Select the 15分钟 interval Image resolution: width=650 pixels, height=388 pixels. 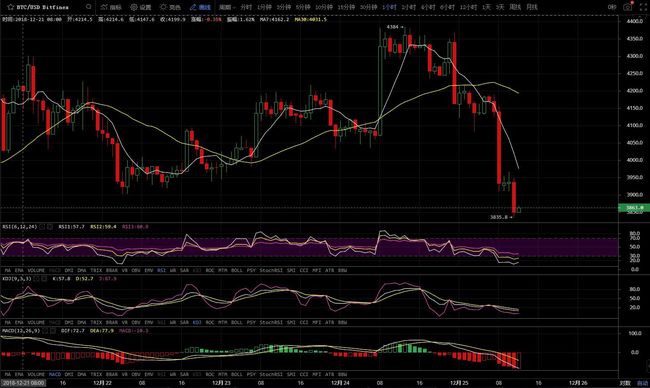pyautogui.click(x=346, y=7)
